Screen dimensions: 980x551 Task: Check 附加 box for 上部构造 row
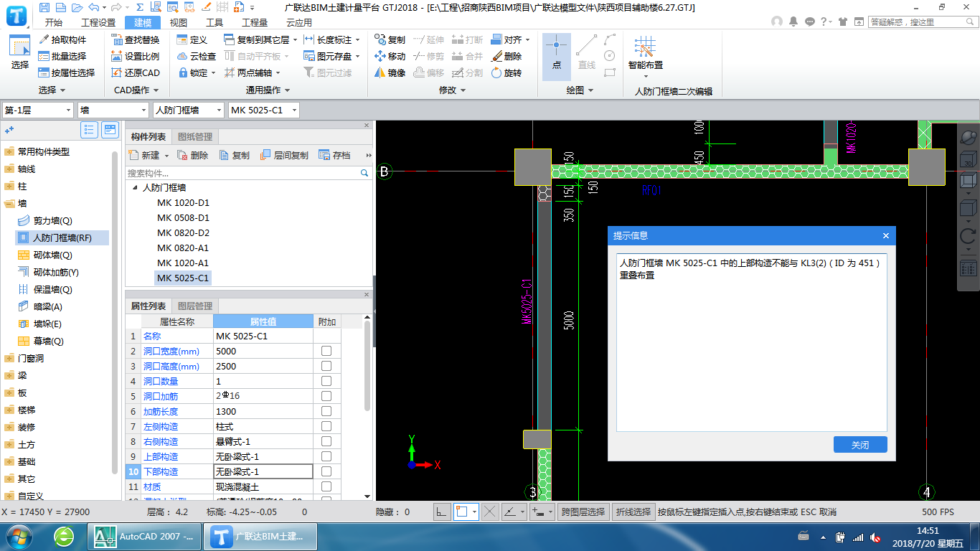(326, 456)
